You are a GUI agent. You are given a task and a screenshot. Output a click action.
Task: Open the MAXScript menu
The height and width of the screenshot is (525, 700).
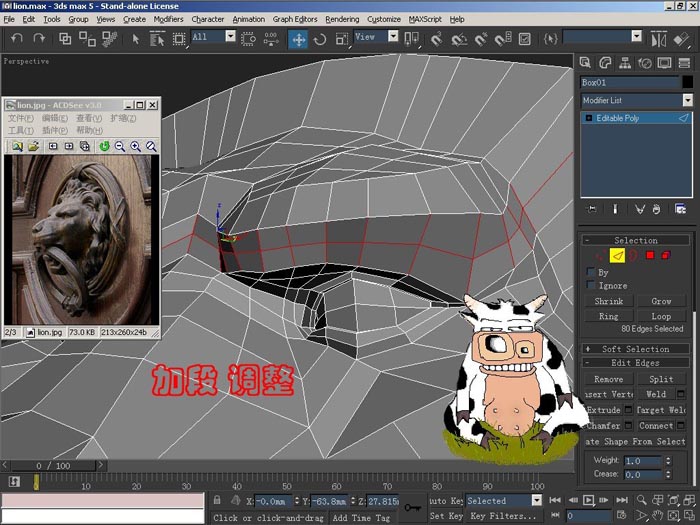[425, 19]
